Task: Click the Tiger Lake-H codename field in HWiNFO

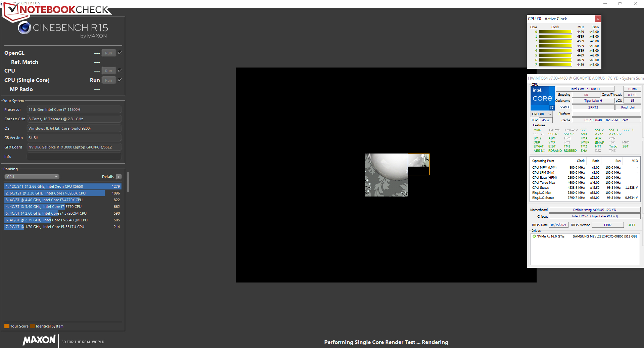Action: tap(593, 101)
